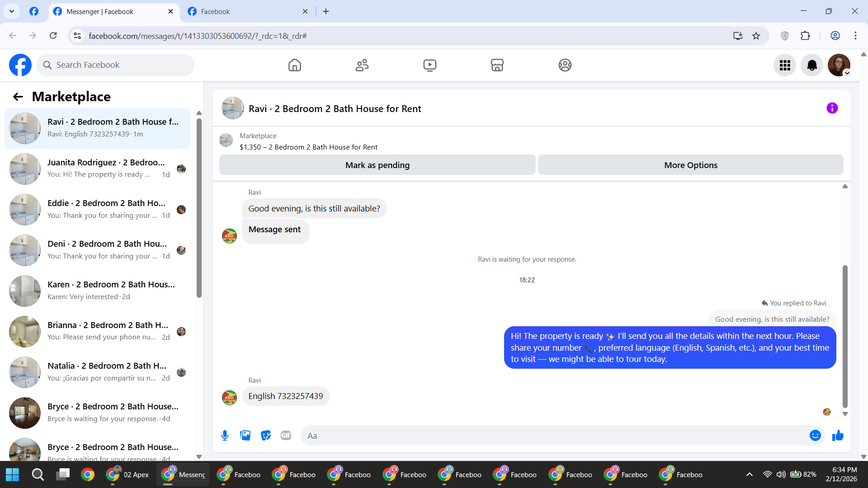The height and width of the screenshot is (488, 868).
Task: Open the emoji picker in message box
Action: pyautogui.click(x=815, y=436)
